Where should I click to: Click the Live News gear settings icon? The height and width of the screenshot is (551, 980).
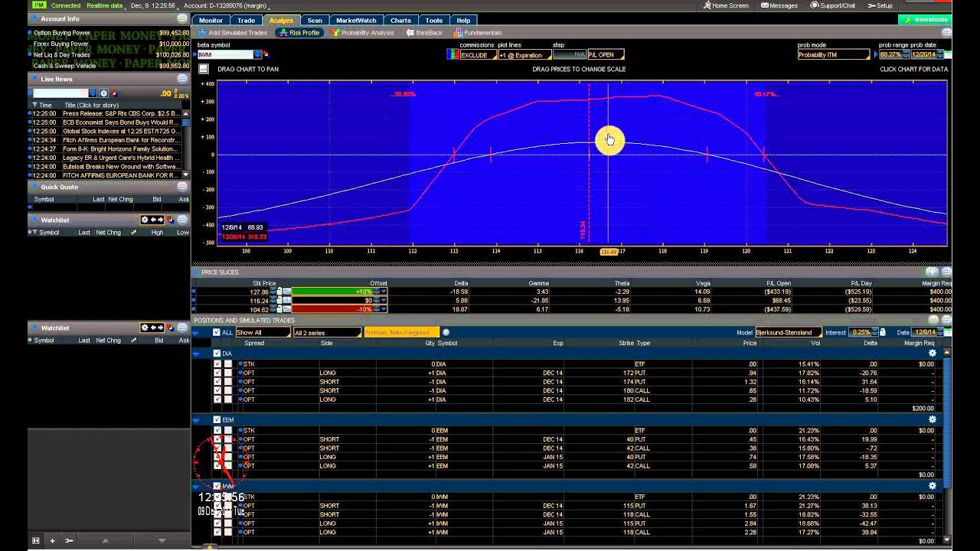[x=104, y=93]
